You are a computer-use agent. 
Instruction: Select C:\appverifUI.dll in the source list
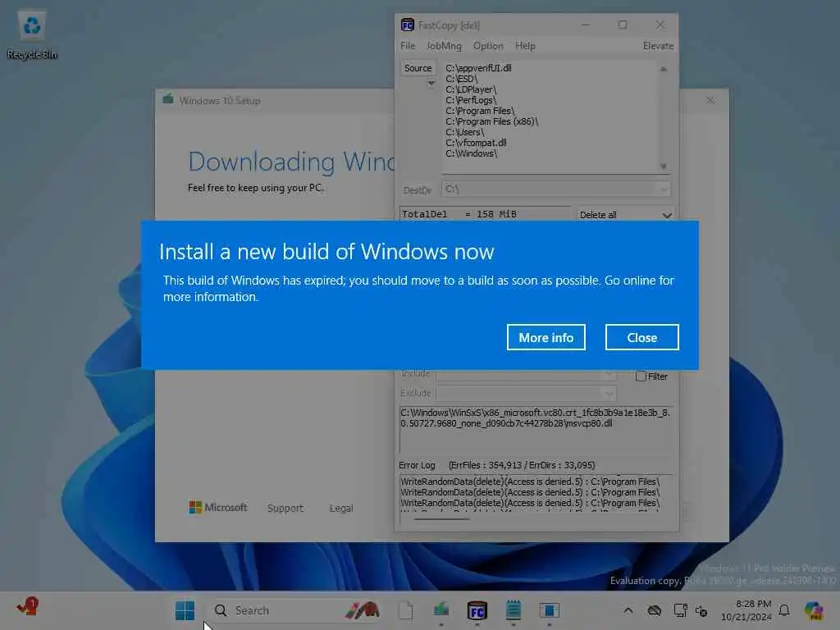[478, 68]
